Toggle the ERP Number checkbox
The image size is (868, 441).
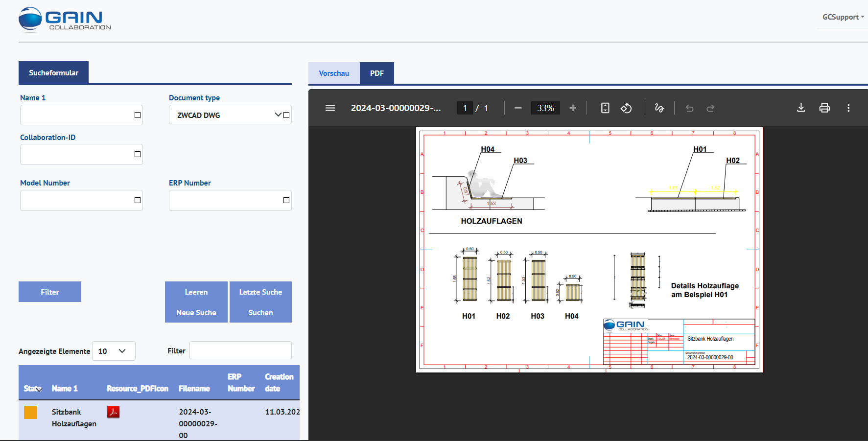point(285,200)
